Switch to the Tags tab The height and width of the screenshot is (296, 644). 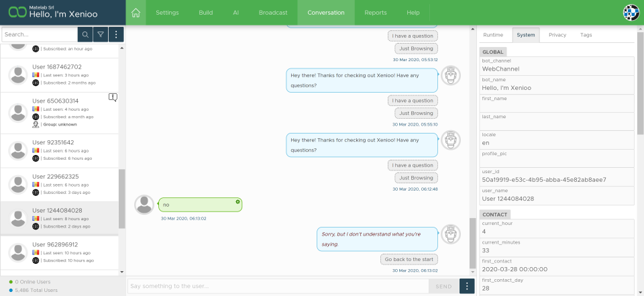point(586,35)
